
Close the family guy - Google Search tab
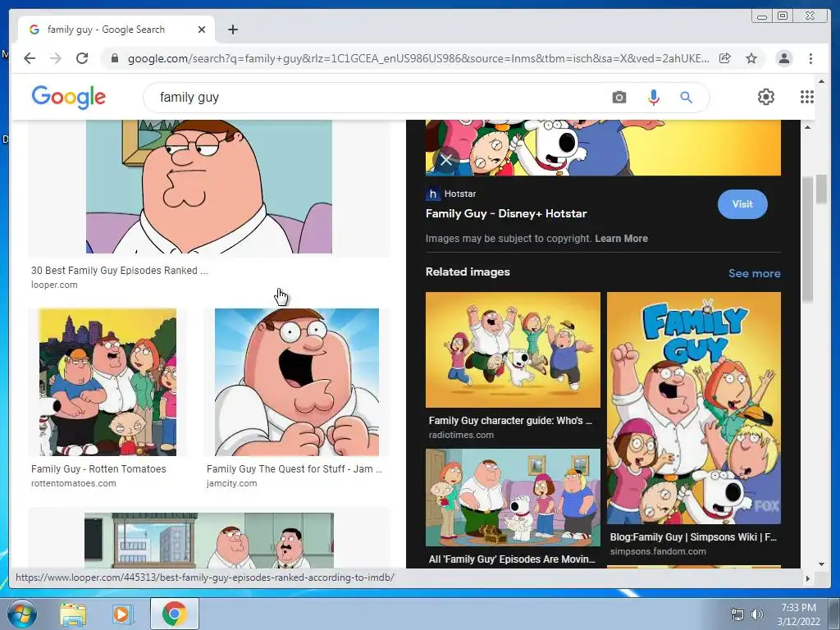point(202,30)
